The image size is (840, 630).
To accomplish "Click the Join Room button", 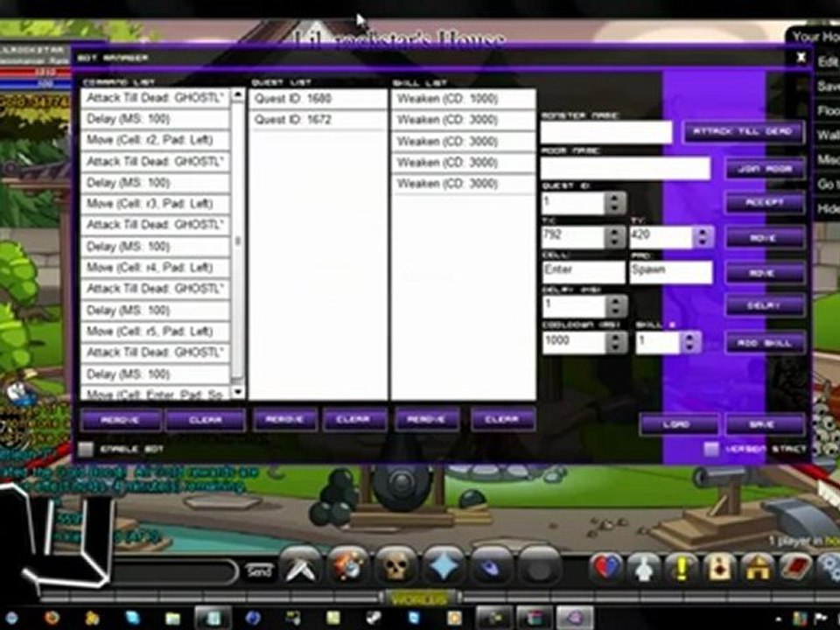I will click(x=765, y=168).
